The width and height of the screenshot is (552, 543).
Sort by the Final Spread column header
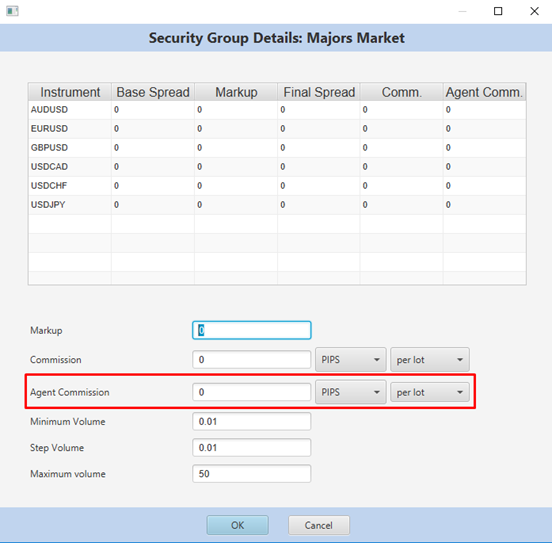coord(319,92)
